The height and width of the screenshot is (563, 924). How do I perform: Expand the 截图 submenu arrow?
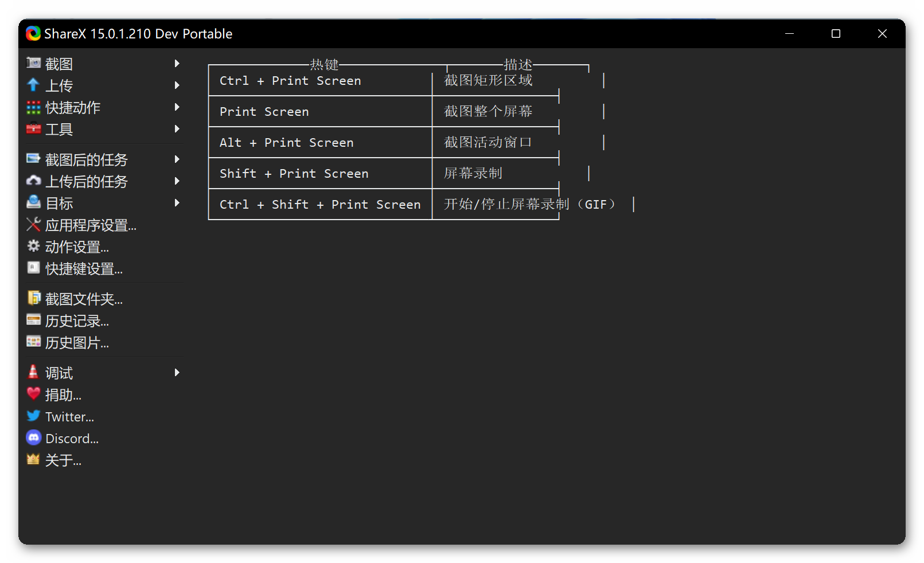tap(177, 63)
